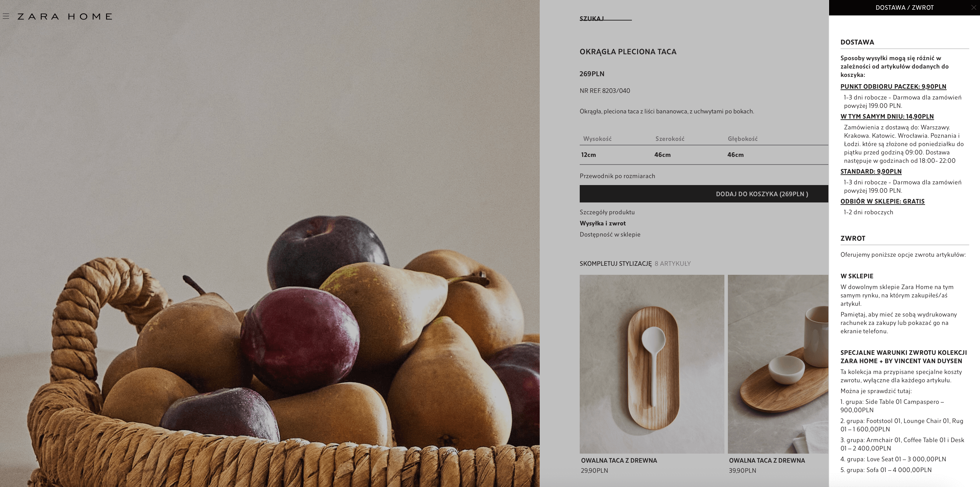Image resolution: width=980 pixels, height=487 pixels.
Task: Open second Owalna taca z drewna thumbnail
Action: pos(778,364)
